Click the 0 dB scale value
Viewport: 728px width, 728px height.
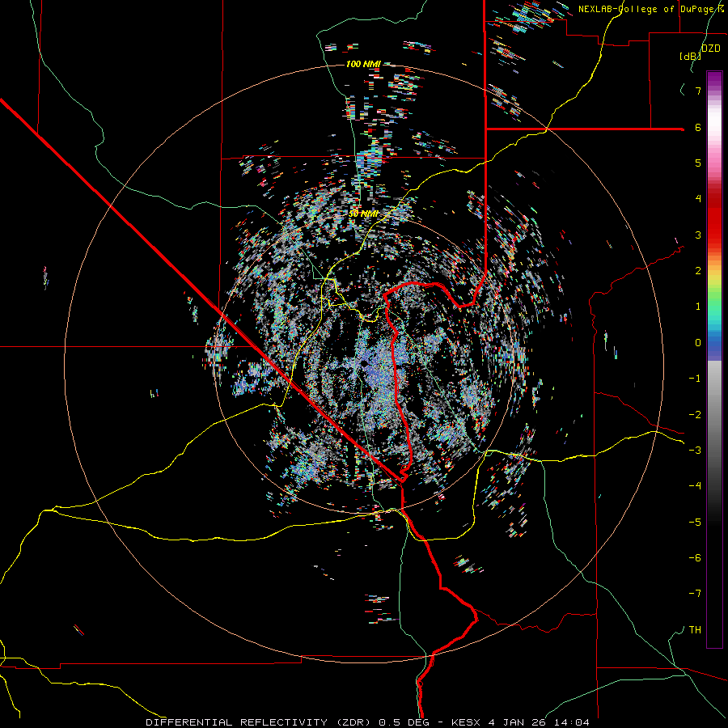click(x=697, y=343)
